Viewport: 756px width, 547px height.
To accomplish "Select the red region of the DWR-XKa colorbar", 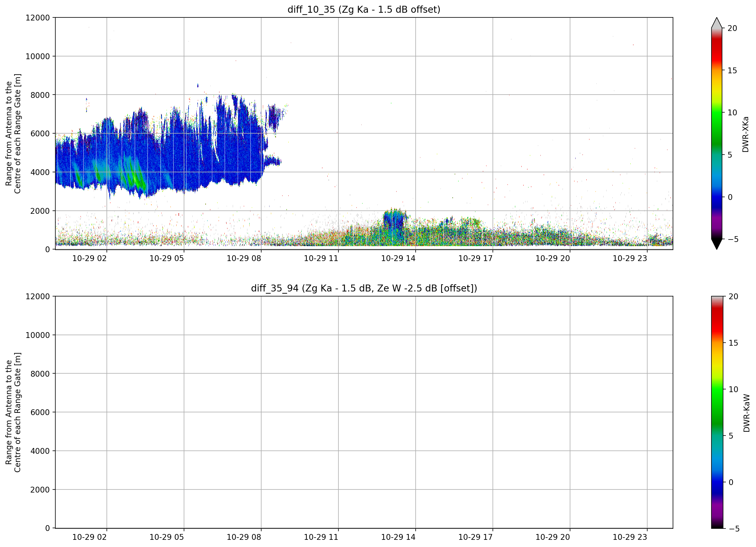I will [716, 50].
